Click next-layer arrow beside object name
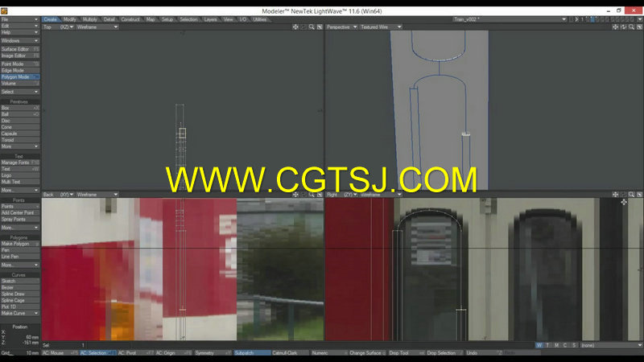644x362 pixels. point(576,19)
